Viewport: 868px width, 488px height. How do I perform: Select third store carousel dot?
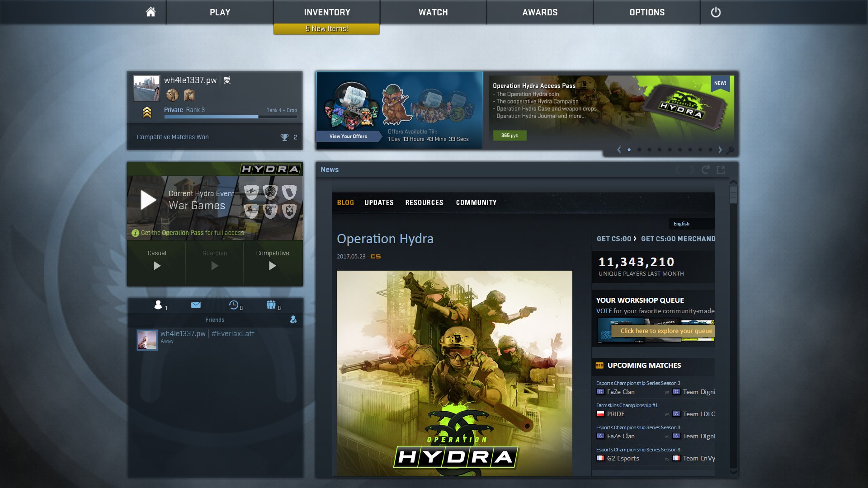coord(649,150)
